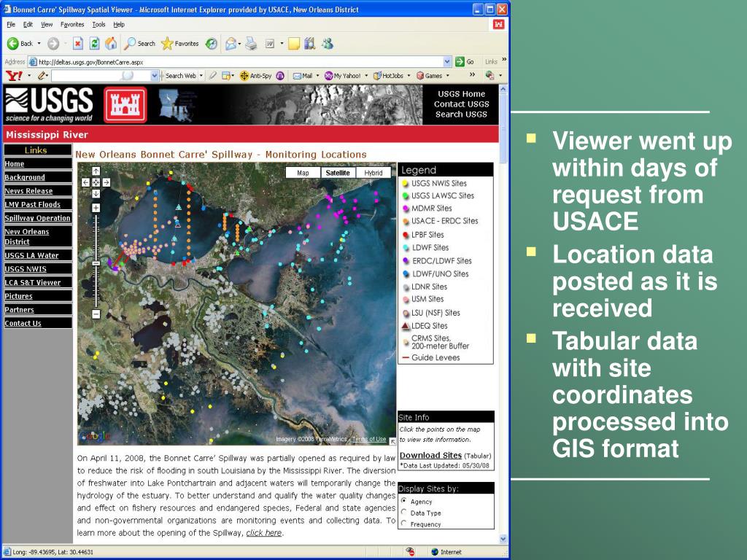Click the Forward arrow button in IE toolbar
Viewport: 747px width, 560px height.
53,44
